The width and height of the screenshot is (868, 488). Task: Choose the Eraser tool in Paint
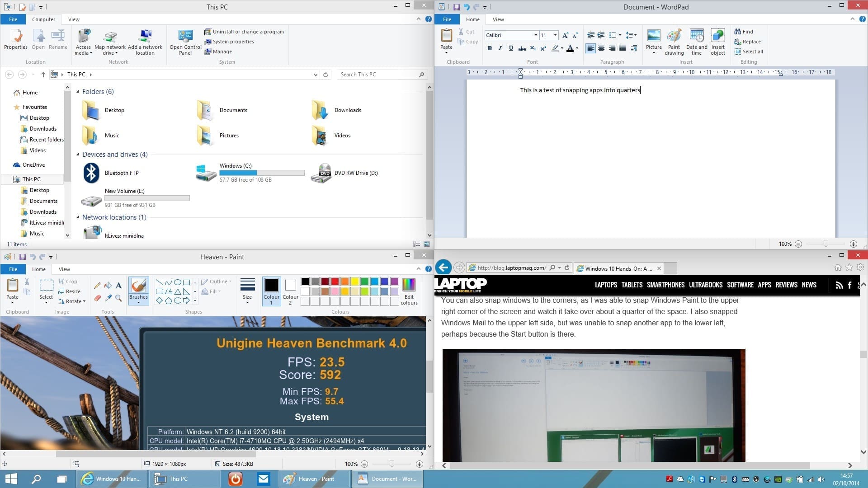(x=97, y=298)
